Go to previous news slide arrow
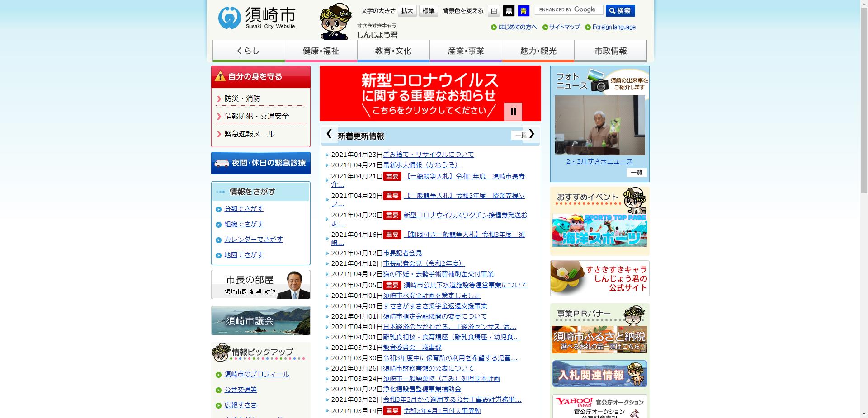Image resolution: width=868 pixels, height=418 pixels. pyautogui.click(x=329, y=134)
